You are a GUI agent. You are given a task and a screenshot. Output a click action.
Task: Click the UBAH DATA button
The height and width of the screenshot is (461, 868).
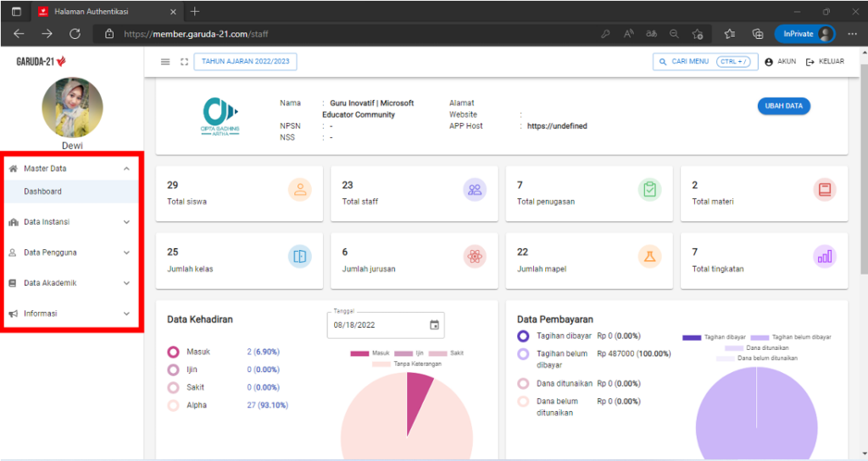(784, 106)
